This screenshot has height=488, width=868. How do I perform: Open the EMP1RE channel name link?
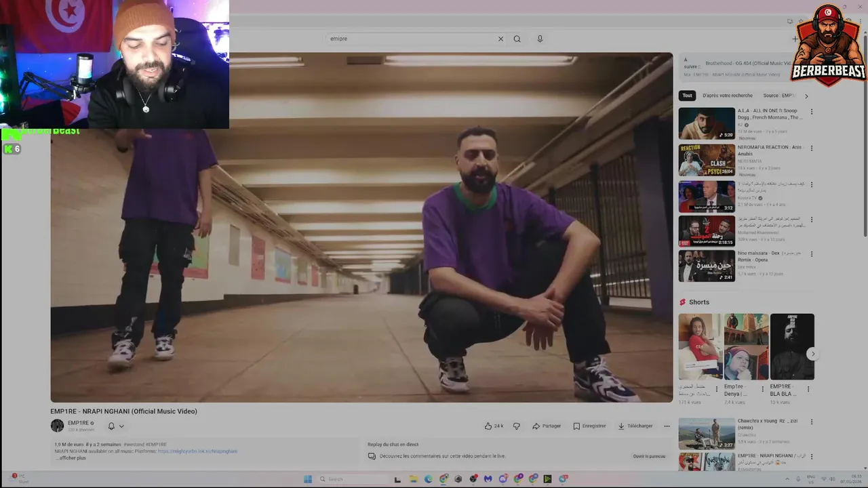(x=78, y=423)
